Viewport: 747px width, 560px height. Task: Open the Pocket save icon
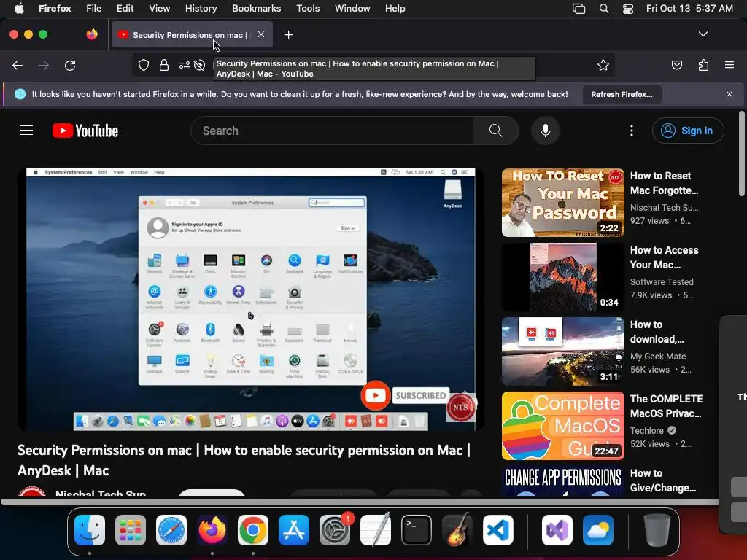(x=676, y=65)
